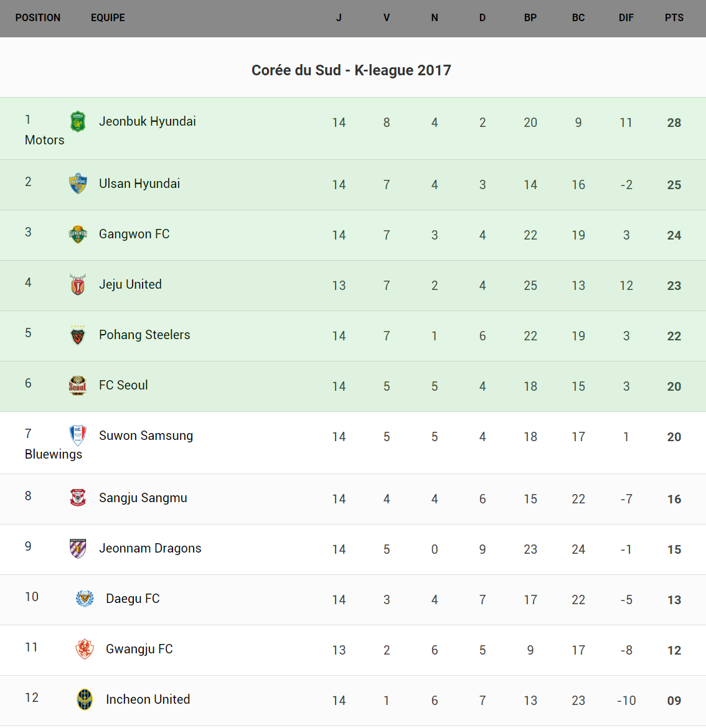The image size is (706, 728).
Task: Click the PTS column header
Action: 674,17
